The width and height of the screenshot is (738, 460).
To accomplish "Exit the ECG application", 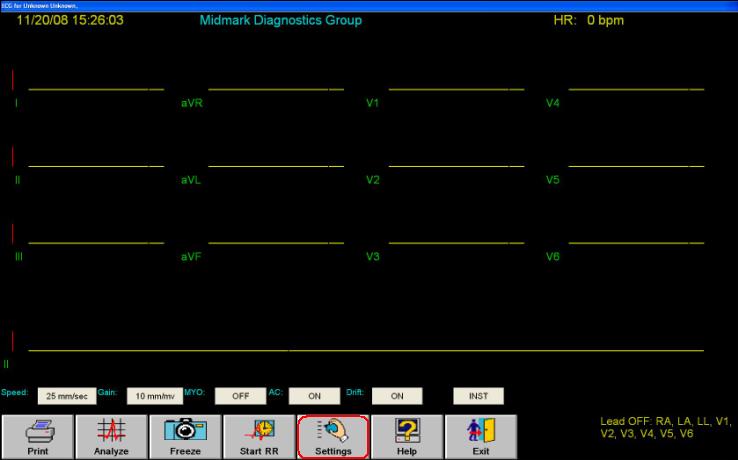I will [x=481, y=437].
